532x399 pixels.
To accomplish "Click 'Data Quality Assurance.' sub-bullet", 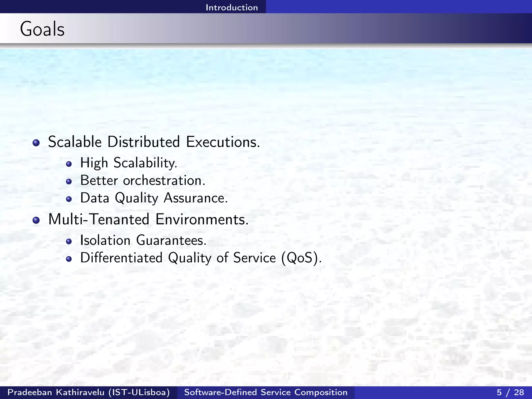I will click(154, 198).
